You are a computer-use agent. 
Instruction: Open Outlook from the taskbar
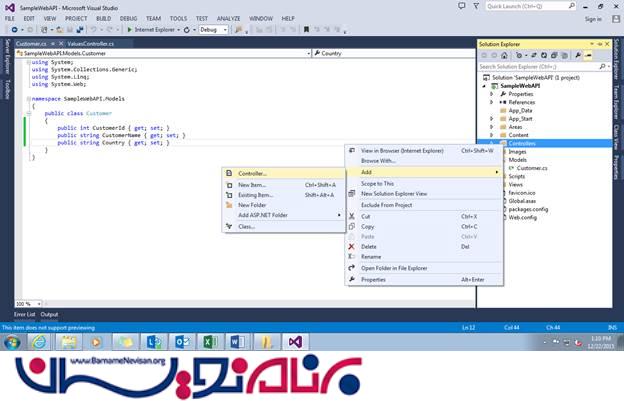tap(184, 342)
